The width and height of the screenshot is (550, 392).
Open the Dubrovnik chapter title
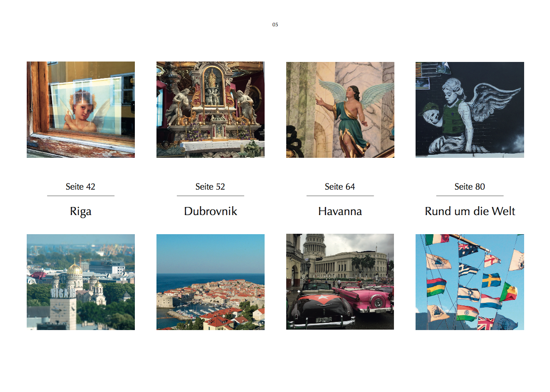(x=210, y=211)
